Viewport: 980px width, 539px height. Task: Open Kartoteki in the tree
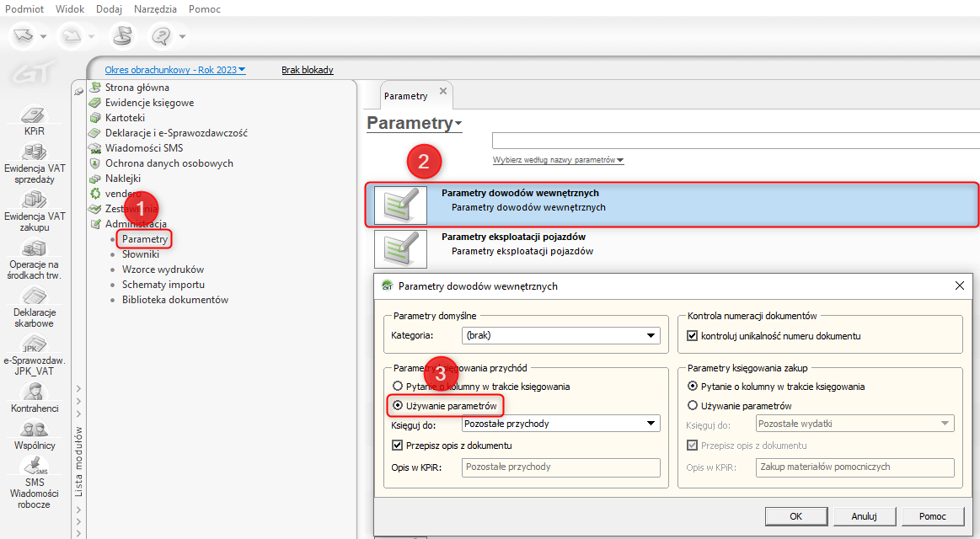(x=125, y=117)
